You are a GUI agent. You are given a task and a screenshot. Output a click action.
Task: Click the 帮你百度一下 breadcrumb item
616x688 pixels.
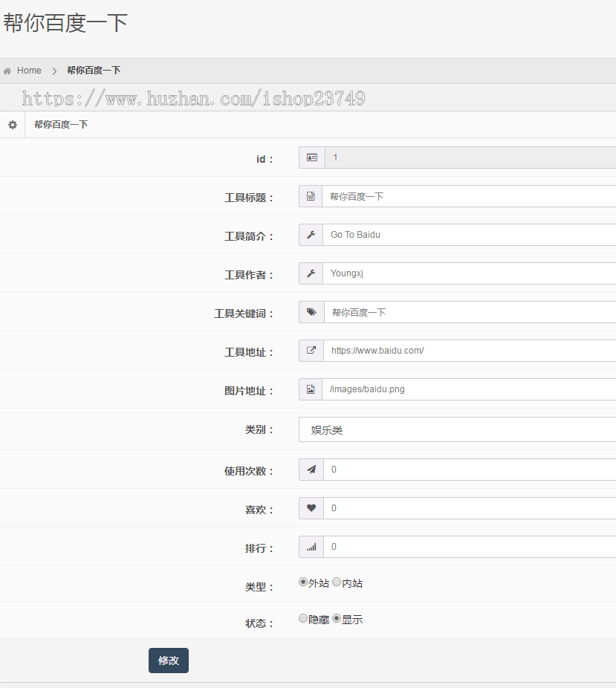[94, 70]
